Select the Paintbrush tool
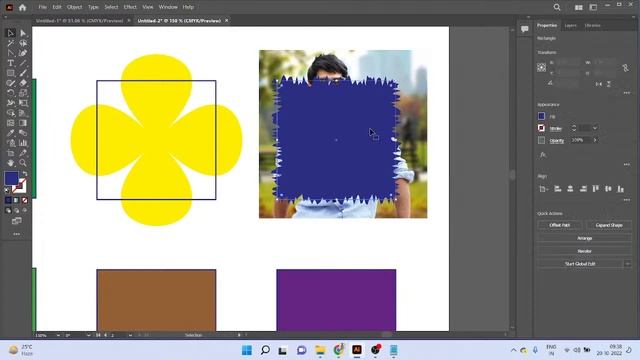The height and width of the screenshot is (360, 640). [23, 73]
